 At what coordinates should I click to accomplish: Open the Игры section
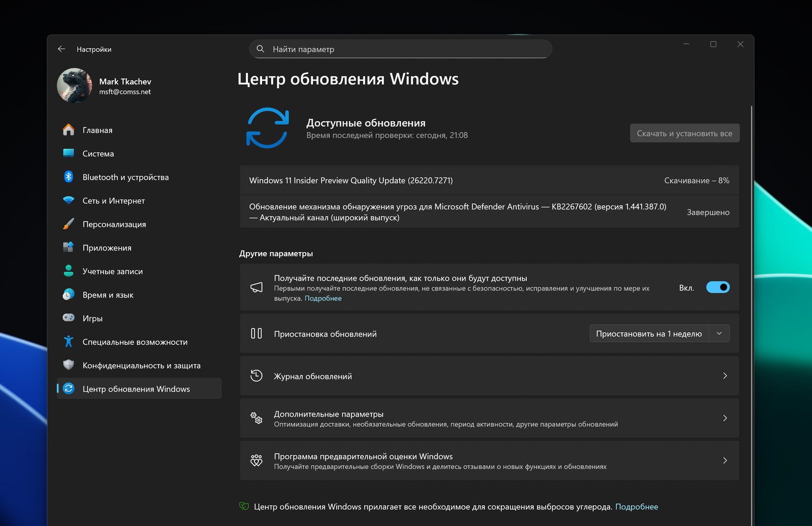[x=68, y=318]
